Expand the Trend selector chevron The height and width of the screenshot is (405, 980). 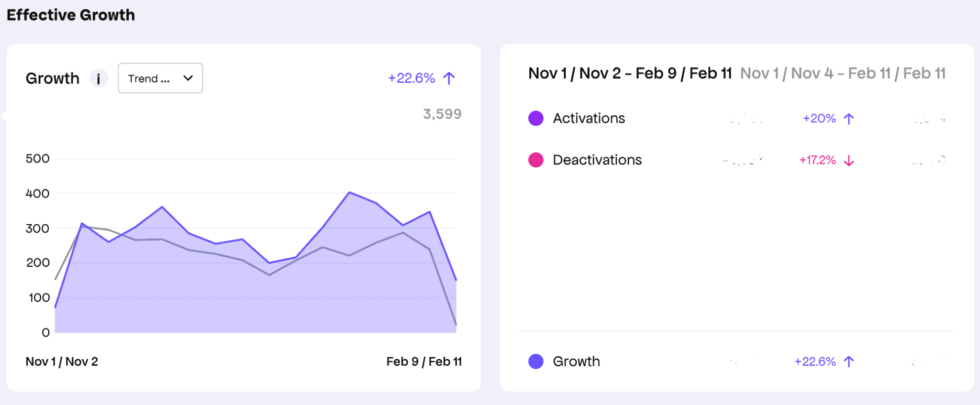(x=188, y=78)
